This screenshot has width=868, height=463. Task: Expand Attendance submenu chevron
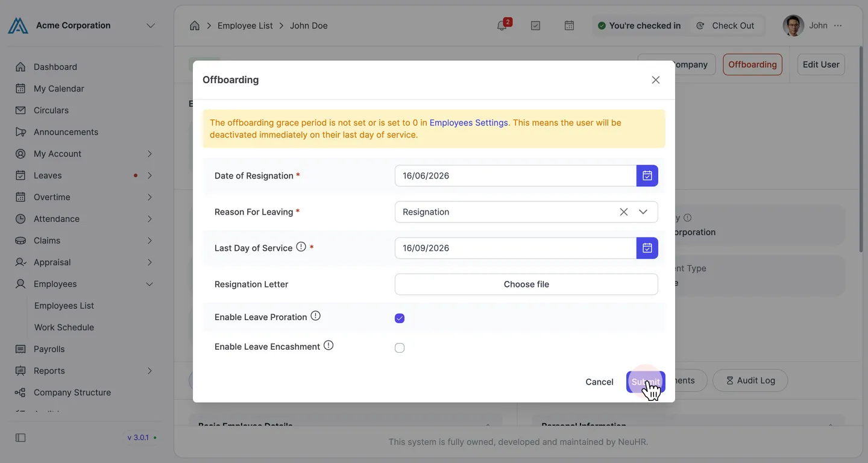click(149, 219)
